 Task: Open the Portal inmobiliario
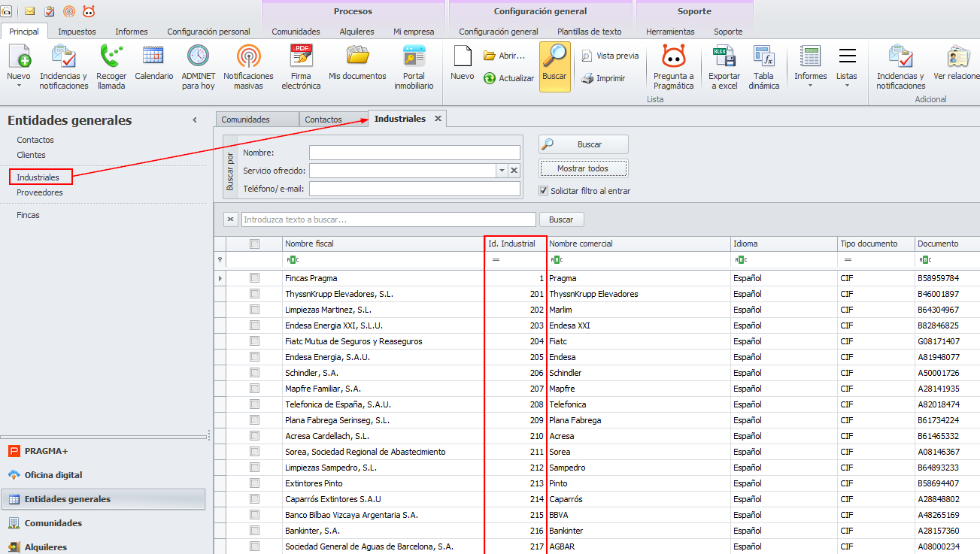[414, 67]
